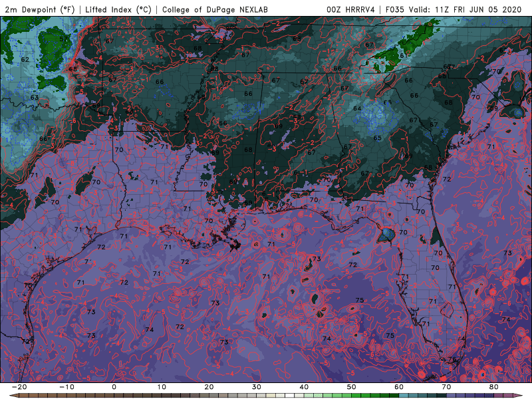
Task: Click the right arrow end of the color bar
Action: [517, 396]
